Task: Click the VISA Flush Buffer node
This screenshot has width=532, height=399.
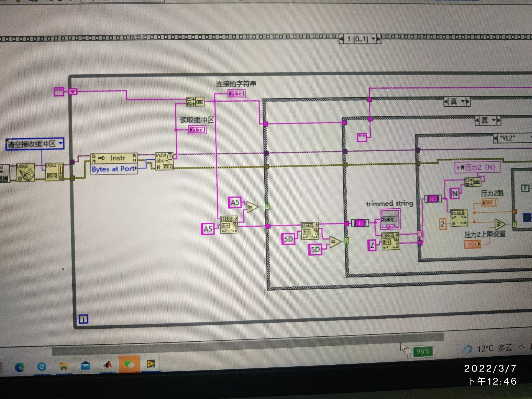Action: click(x=54, y=172)
